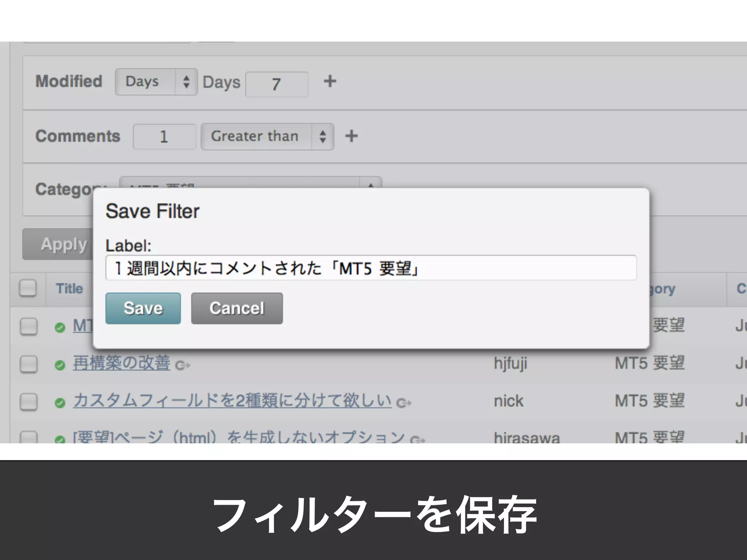
Task: Click green status icon on first MT entry
Action: (60, 327)
